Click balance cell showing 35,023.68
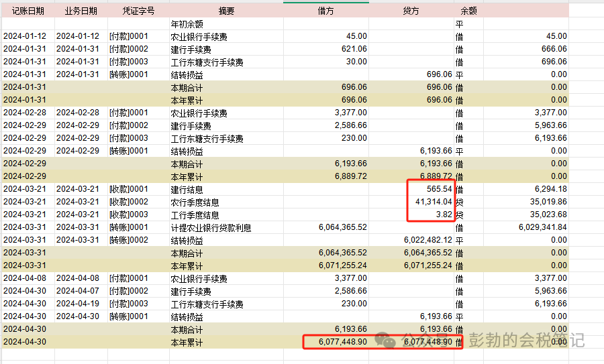This screenshot has height=364, width=604. coord(526,215)
